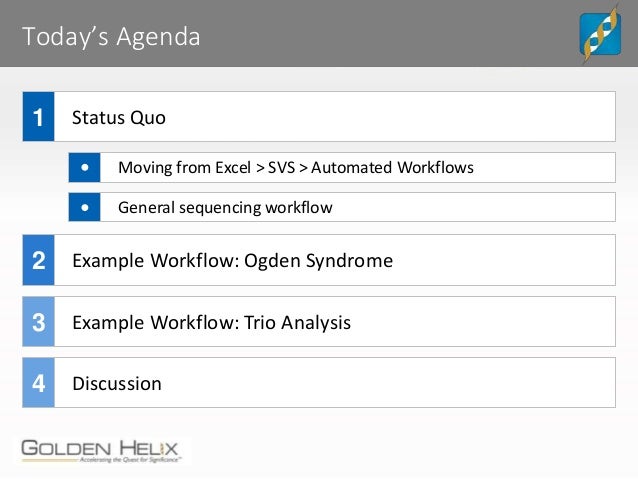Click the Golden Helix footer logo
The width and height of the screenshot is (638, 479).
point(100,451)
